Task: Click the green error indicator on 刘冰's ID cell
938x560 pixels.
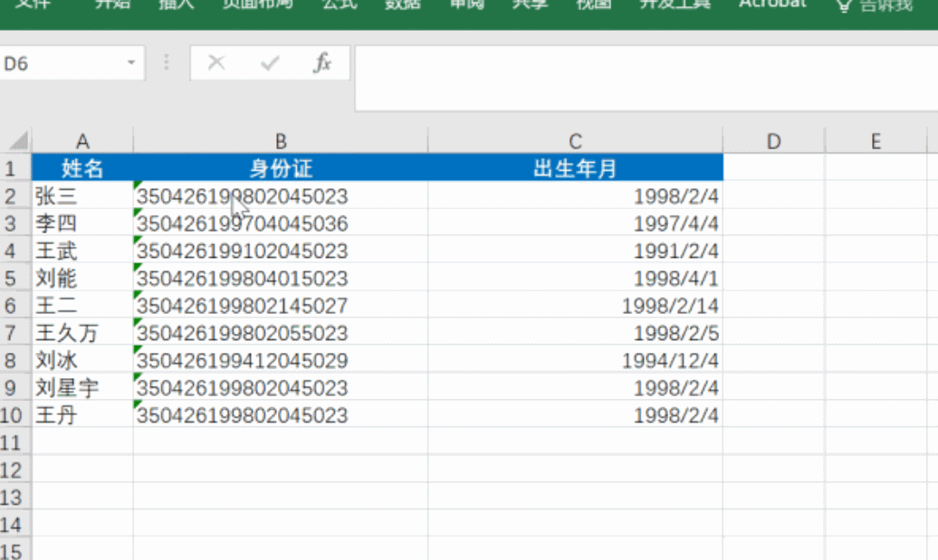Action: [137, 349]
